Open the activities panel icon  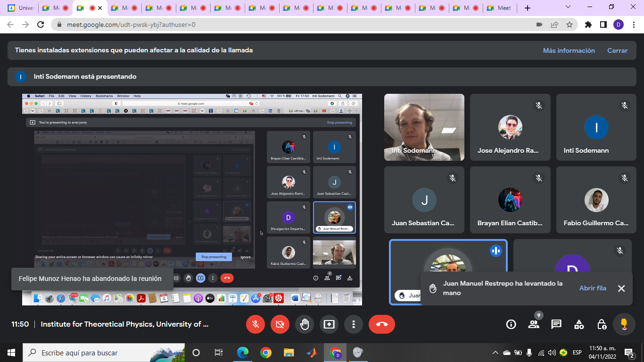[579, 324]
